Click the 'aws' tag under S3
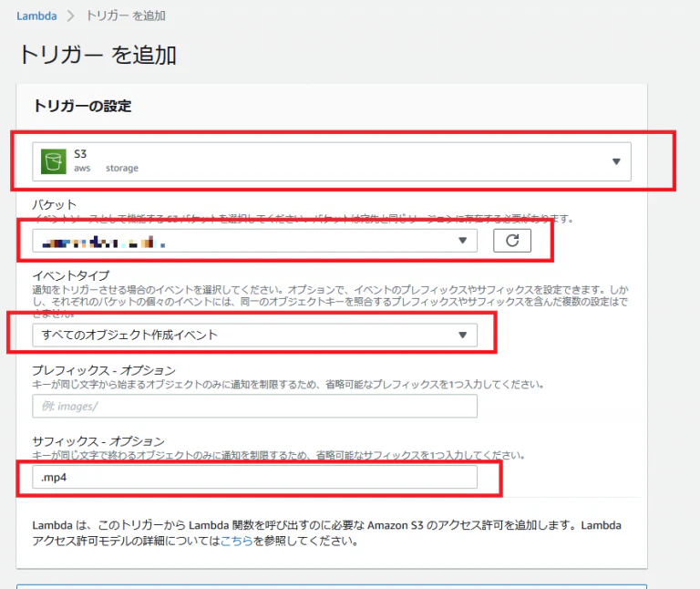 click(x=82, y=169)
